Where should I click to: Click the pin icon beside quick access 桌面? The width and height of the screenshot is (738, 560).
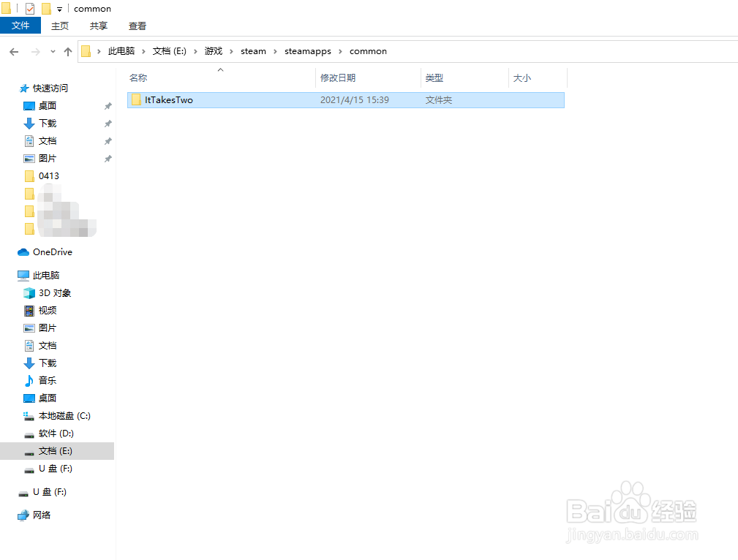108,106
